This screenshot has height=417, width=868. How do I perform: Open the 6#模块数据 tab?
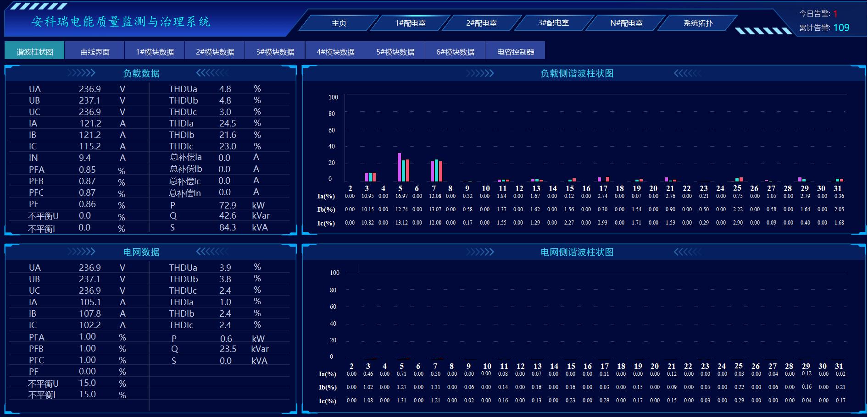click(x=455, y=52)
